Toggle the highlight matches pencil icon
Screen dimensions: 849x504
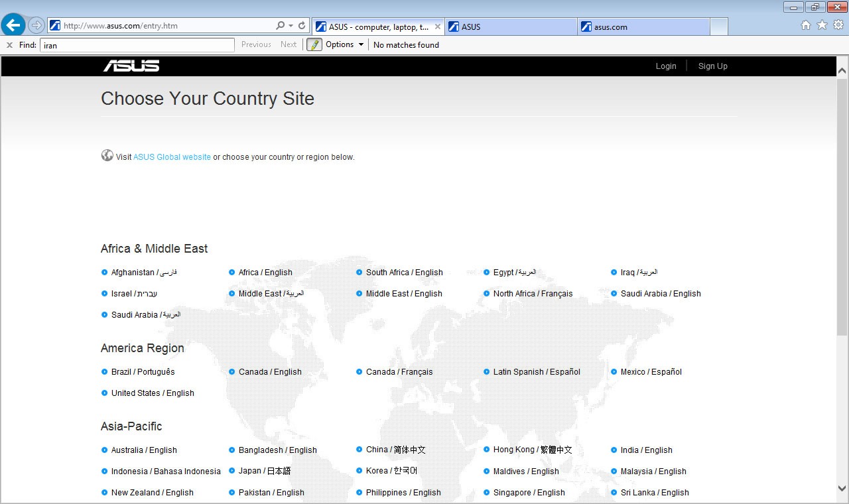pyautogui.click(x=314, y=44)
